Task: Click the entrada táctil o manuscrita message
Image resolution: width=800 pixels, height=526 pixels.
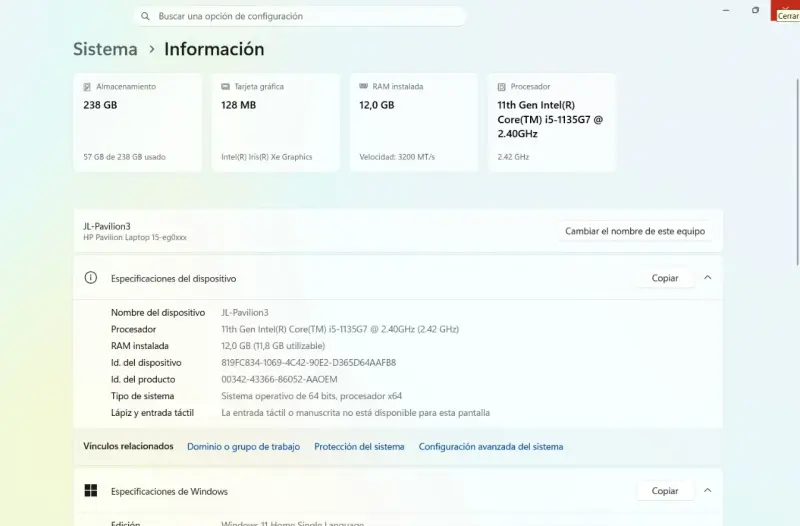Action: (356, 413)
